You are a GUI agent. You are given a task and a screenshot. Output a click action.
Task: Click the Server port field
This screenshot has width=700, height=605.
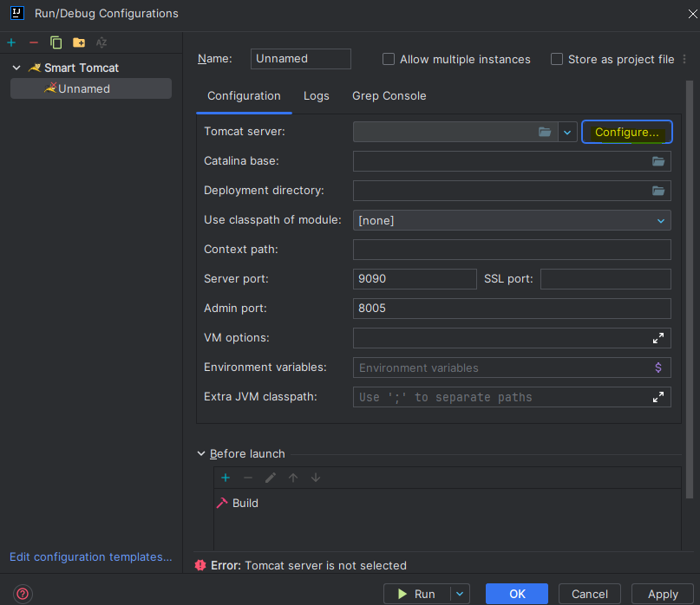tap(415, 279)
